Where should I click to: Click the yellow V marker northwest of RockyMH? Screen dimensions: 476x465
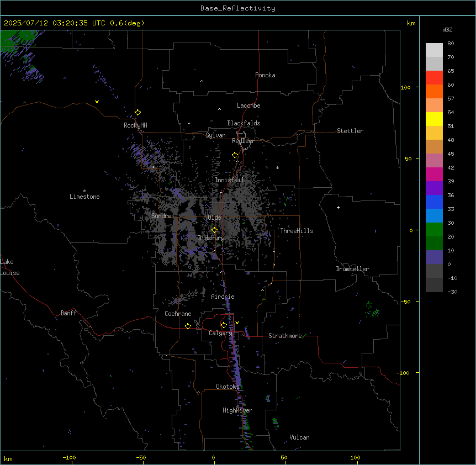pyautogui.click(x=97, y=102)
